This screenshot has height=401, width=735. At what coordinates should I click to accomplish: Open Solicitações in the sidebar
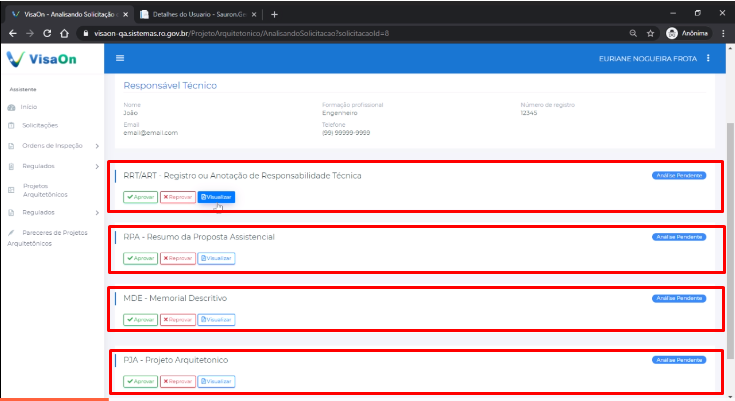coord(40,125)
